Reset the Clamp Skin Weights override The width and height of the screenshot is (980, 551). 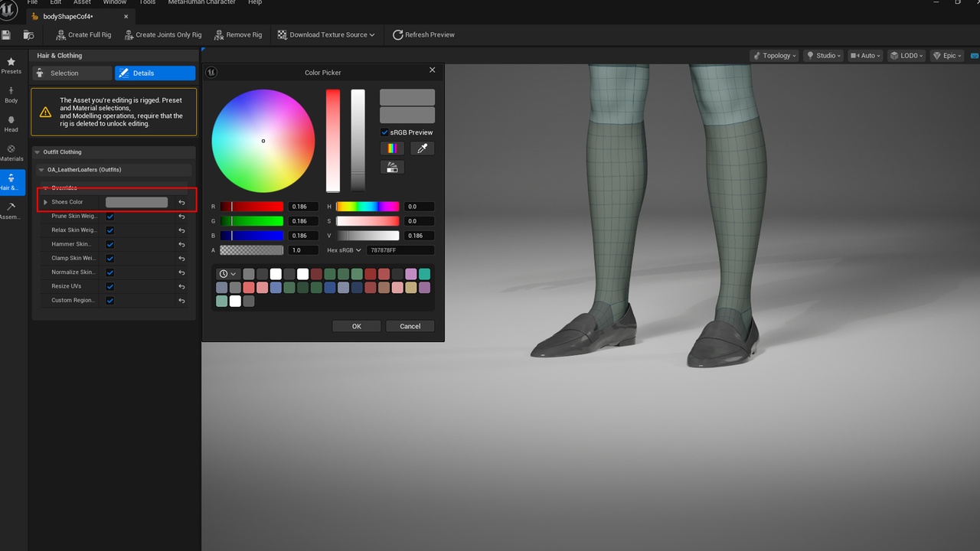(x=181, y=259)
